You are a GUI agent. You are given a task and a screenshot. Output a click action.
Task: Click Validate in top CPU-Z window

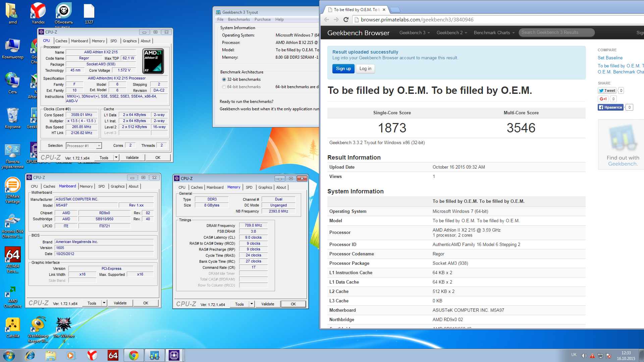(x=132, y=158)
